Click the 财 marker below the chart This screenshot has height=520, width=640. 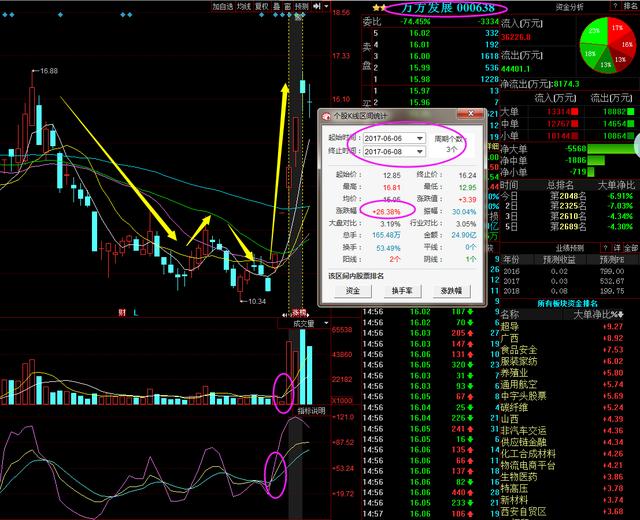(122, 313)
